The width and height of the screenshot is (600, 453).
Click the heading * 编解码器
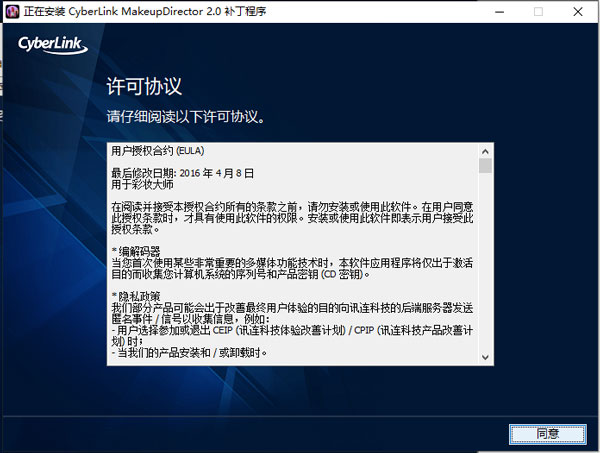(x=136, y=251)
